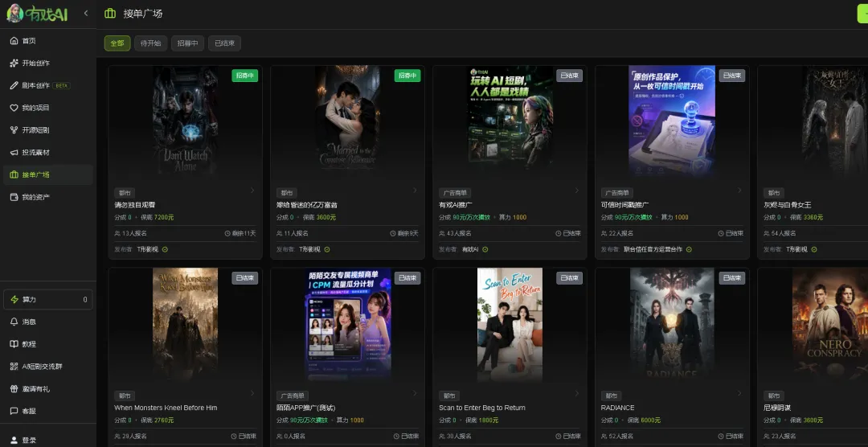Click the 我的项目 heart icon

(x=14, y=108)
